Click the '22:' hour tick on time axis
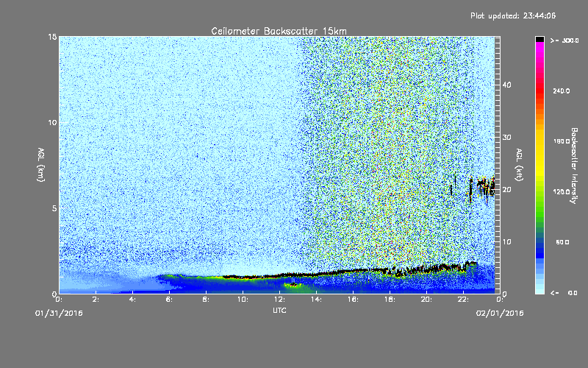 point(463,300)
